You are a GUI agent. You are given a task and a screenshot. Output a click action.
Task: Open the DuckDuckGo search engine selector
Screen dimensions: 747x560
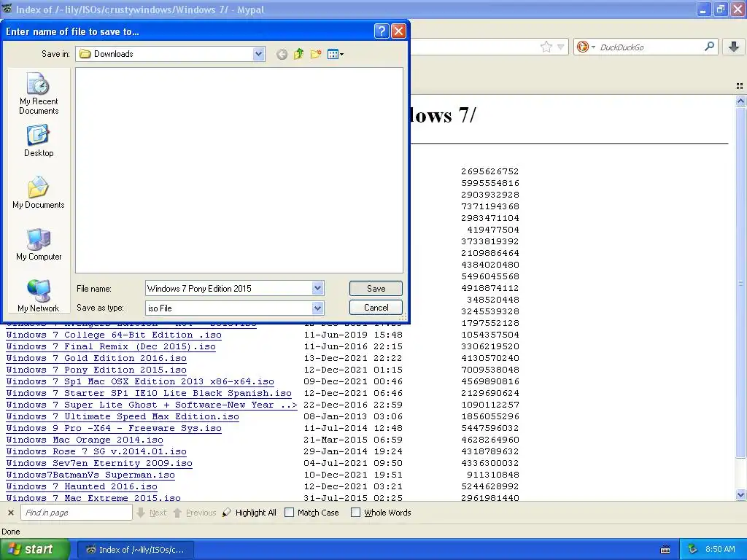(x=586, y=47)
